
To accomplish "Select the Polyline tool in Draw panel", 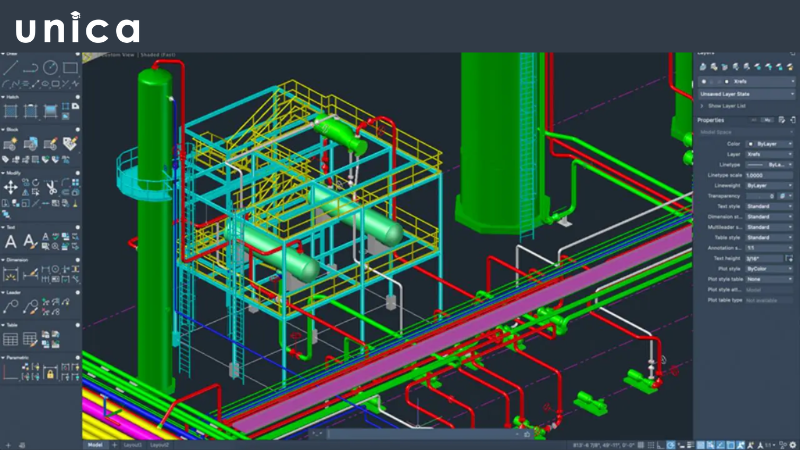I will point(31,67).
